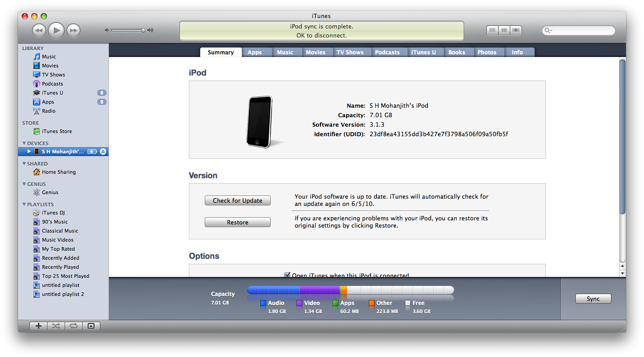Collapse the GENIUS section
This screenshot has height=357, width=644.
(x=24, y=184)
